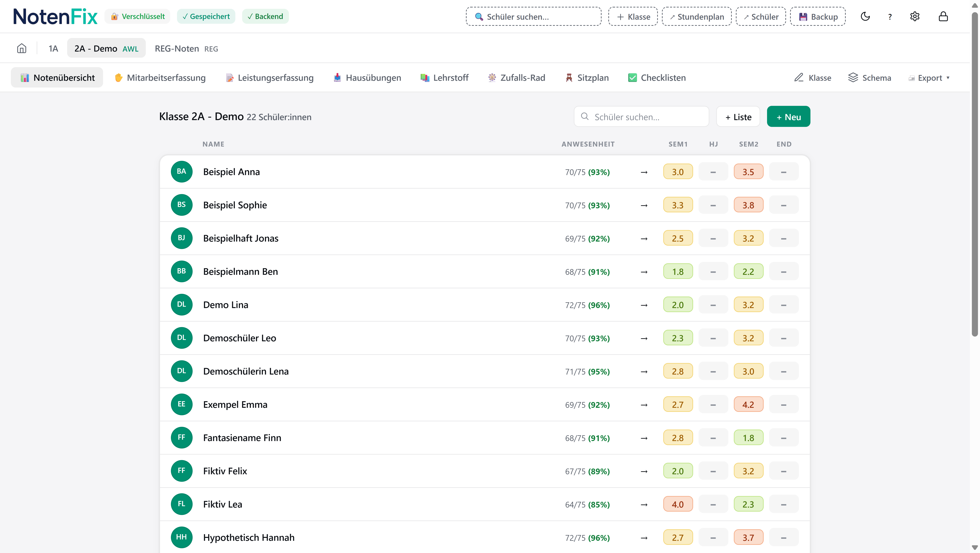Image resolution: width=980 pixels, height=553 pixels.
Task: Click the + Liste button
Action: pos(738,117)
